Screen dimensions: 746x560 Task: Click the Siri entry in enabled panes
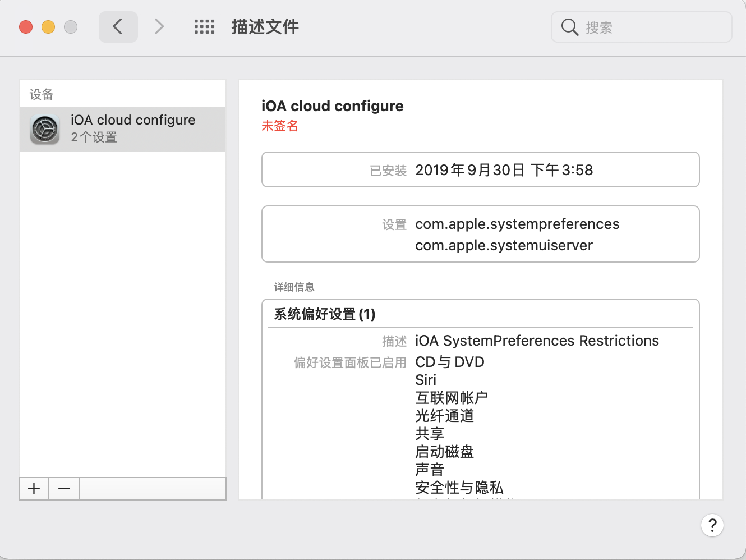click(x=426, y=380)
